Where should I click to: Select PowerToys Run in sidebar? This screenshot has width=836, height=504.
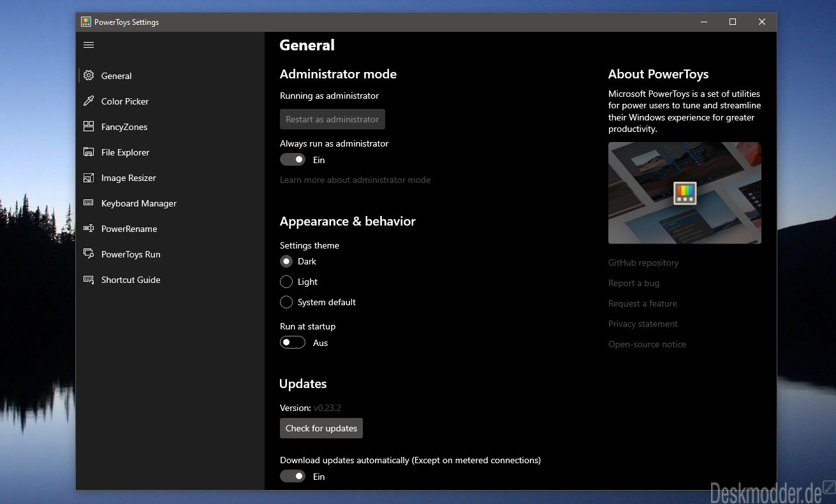pos(170,254)
